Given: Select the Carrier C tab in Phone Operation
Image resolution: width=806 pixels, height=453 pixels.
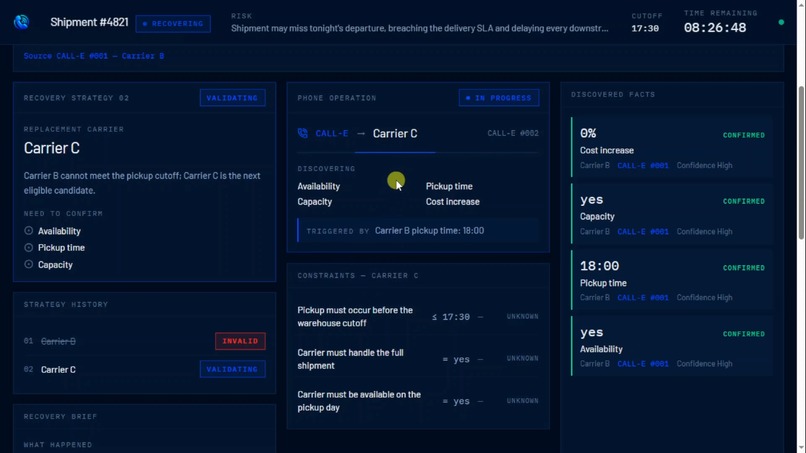Looking at the screenshot, I should [x=395, y=134].
